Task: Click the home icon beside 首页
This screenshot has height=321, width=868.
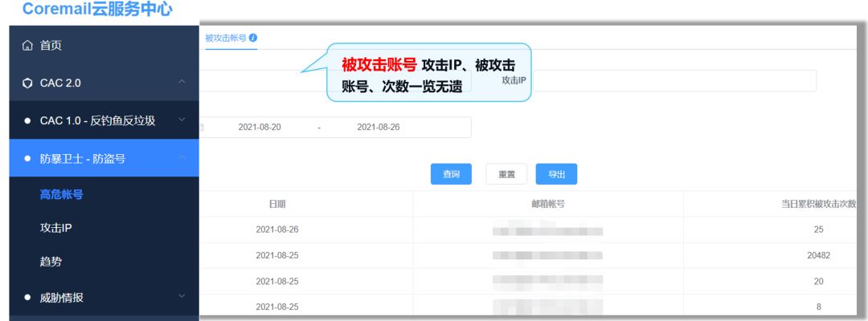Action: click(28, 46)
